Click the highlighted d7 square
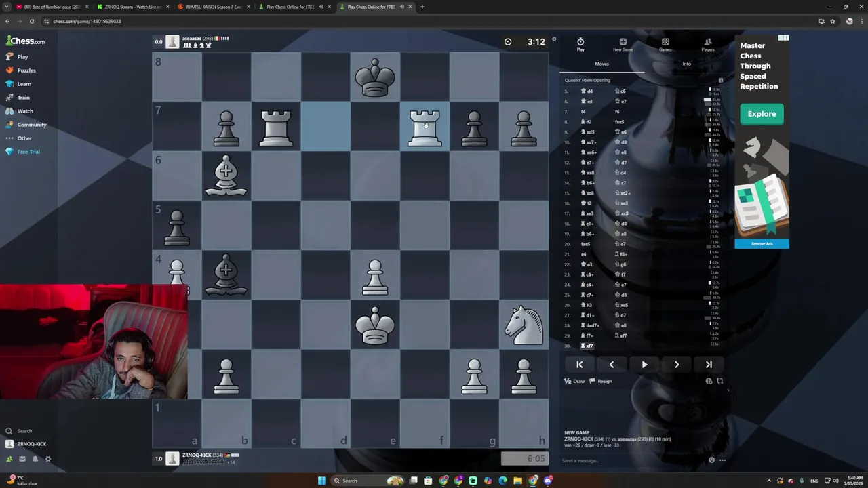 point(325,127)
